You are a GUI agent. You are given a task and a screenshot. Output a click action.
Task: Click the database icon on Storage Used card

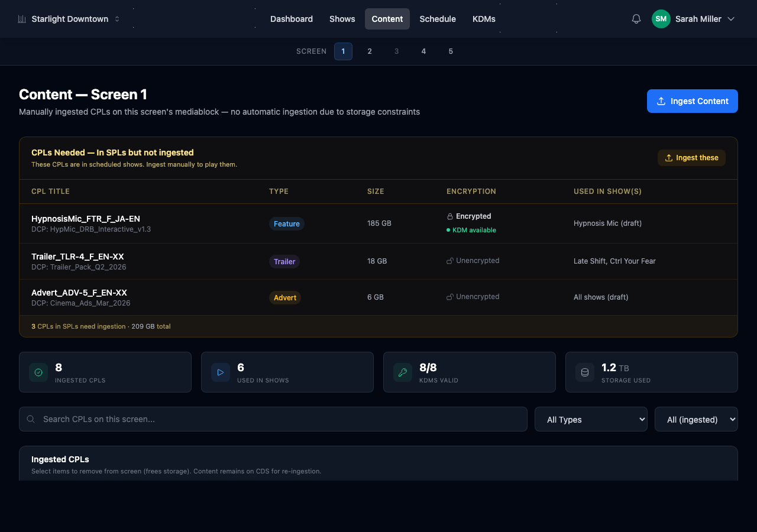pos(585,372)
